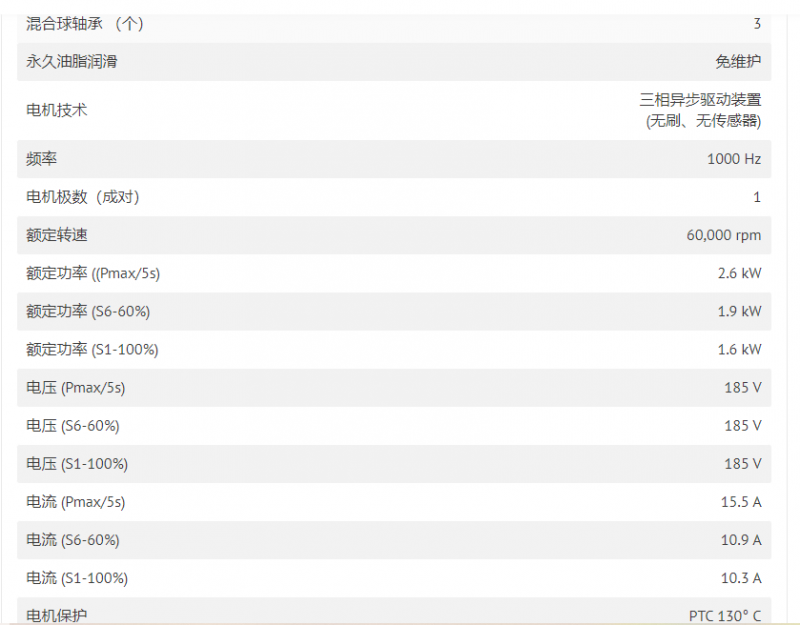Click the 混合球轴承 (个) row label
Image resolution: width=800 pixels, height=625 pixels.
tap(85, 23)
